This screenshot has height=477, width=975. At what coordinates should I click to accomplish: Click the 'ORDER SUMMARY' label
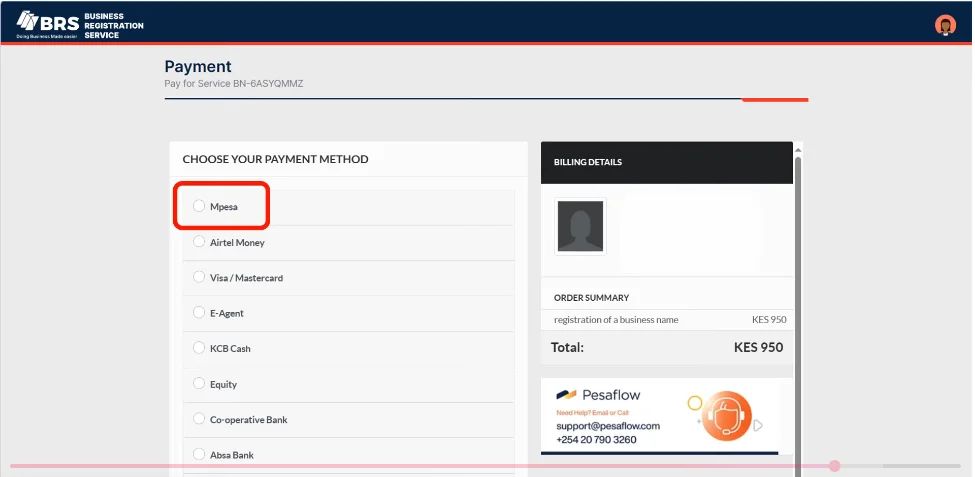point(591,298)
